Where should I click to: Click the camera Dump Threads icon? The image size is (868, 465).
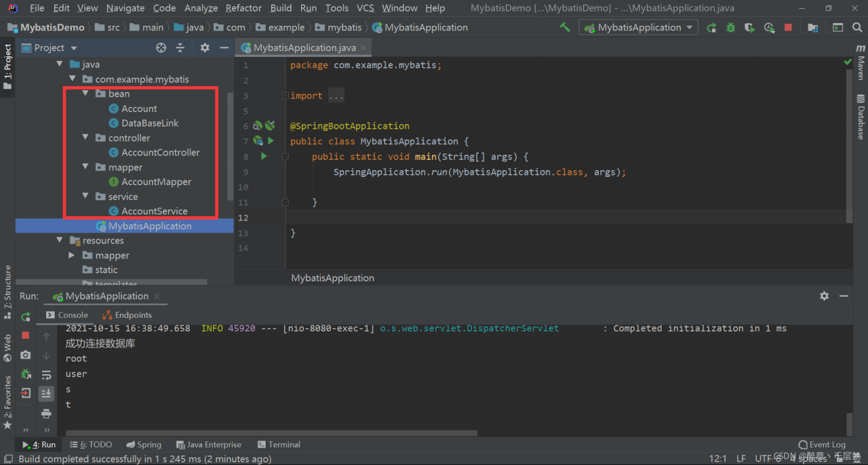pos(26,355)
